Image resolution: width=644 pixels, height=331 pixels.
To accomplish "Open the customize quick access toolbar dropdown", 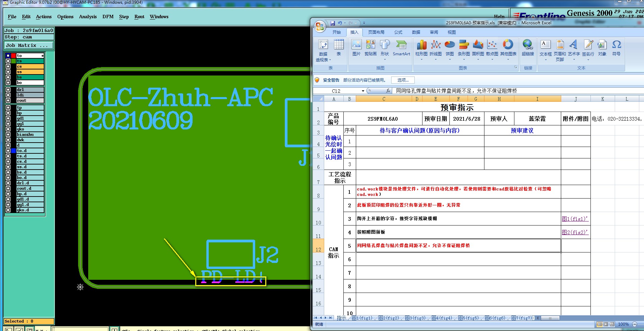I will click(x=364, y=23).
